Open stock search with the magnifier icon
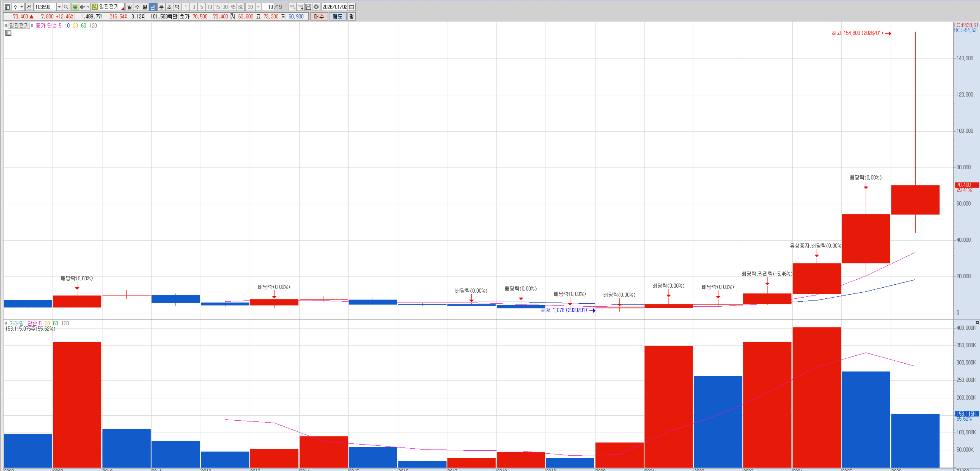This screenshot has height=471, width=980. point(66,7)
